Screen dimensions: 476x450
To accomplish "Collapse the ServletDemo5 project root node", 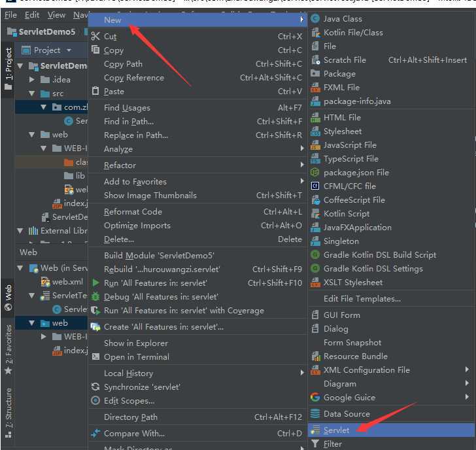I will click(x=20, y=65).
